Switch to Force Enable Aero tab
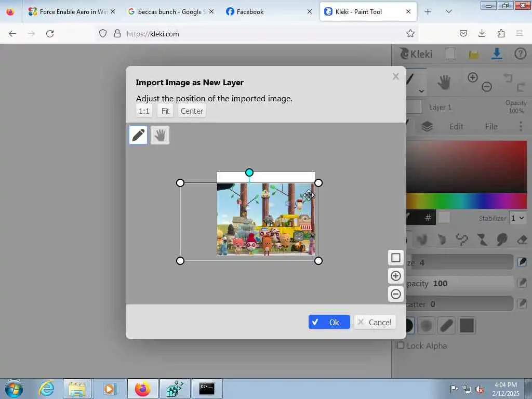The height and width of the screenshot is (399, 532). 72,11
